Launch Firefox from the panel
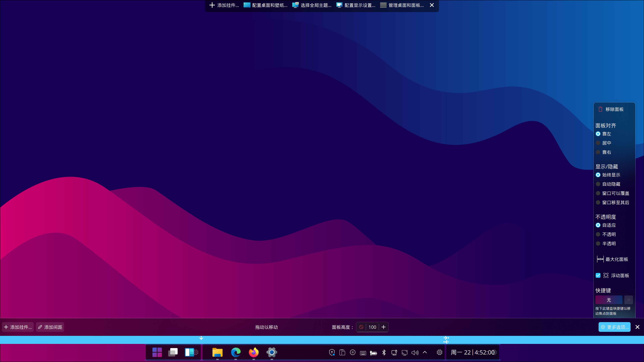This screenshot has height=362, width=644. (x=254, y=352)
